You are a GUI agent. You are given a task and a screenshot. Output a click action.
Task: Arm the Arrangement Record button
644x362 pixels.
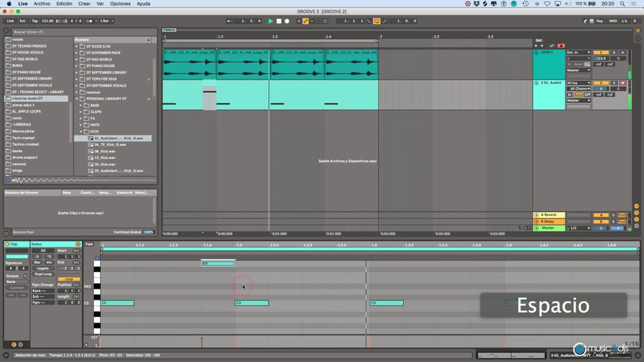point(287,21)
